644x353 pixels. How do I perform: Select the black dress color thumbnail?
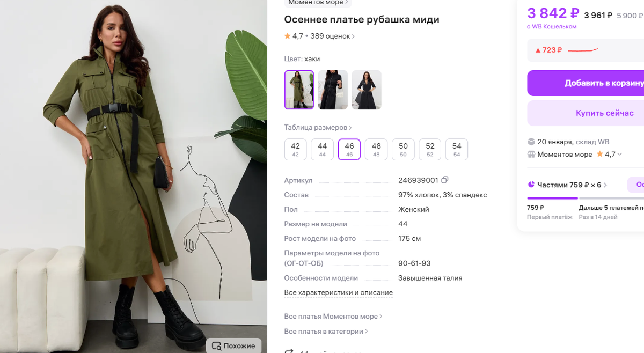coord(333,89)
